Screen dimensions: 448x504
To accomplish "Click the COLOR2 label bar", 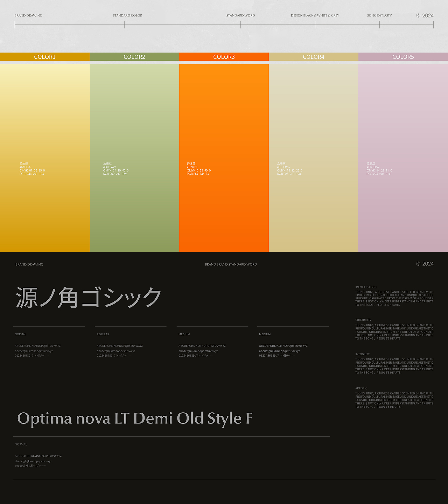I will click(x=134, y=57).
